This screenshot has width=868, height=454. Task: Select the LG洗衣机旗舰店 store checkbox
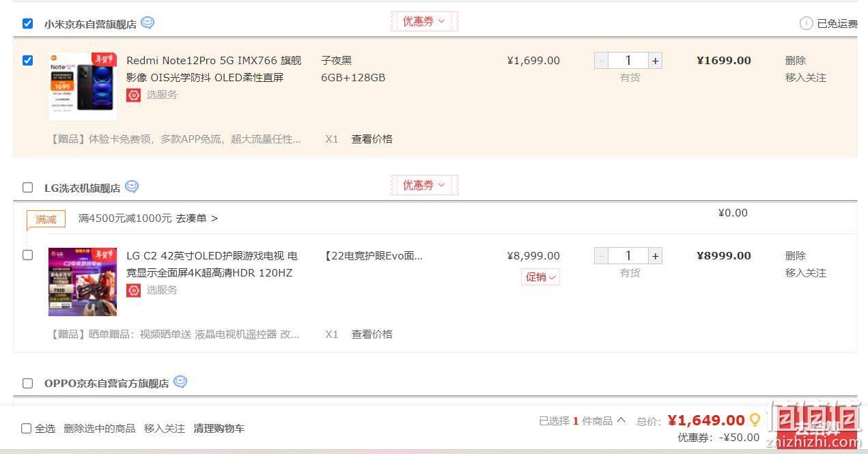pos(27,187)
